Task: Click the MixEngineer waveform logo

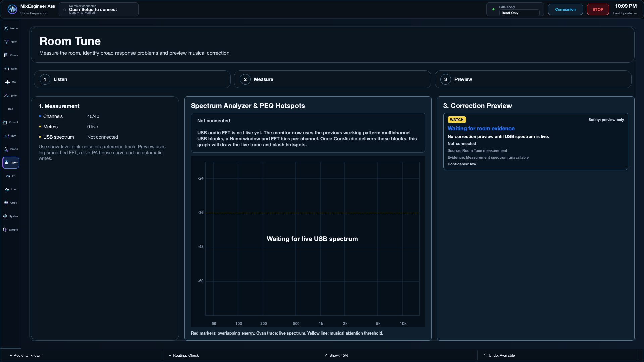Action: point(12,9)
